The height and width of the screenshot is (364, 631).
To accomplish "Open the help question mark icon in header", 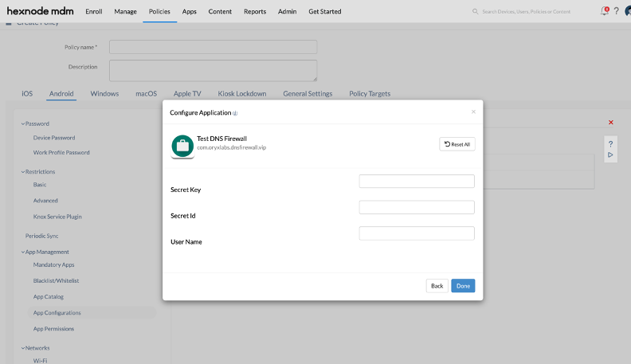I will coord(616,11).
